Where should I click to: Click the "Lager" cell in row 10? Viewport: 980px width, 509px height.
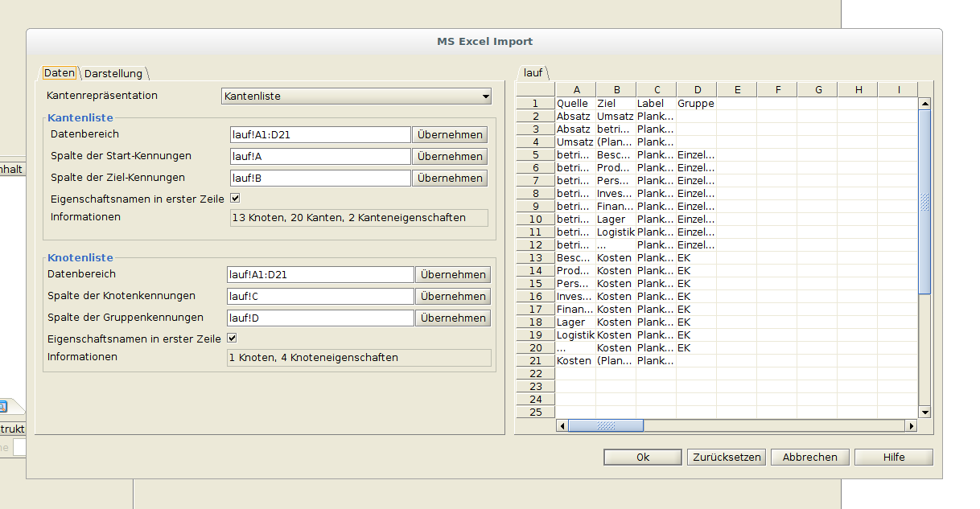coord(616,219)
